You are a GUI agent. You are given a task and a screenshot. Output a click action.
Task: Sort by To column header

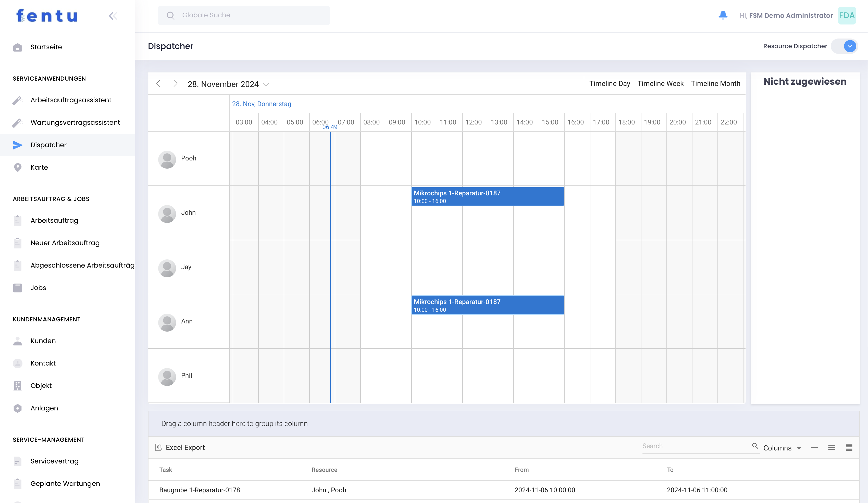[x=670, y=470]
